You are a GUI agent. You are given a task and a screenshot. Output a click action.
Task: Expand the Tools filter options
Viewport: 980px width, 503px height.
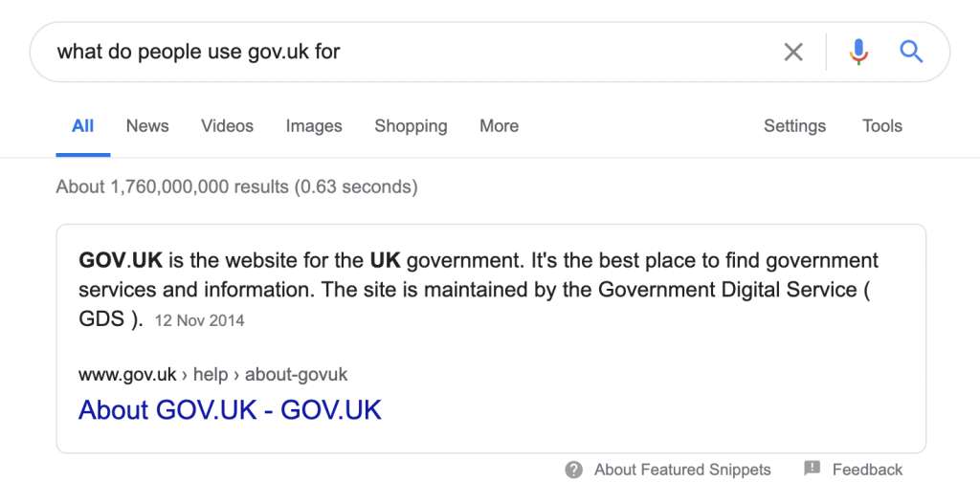pyautogui.click(x=882, y=126)
